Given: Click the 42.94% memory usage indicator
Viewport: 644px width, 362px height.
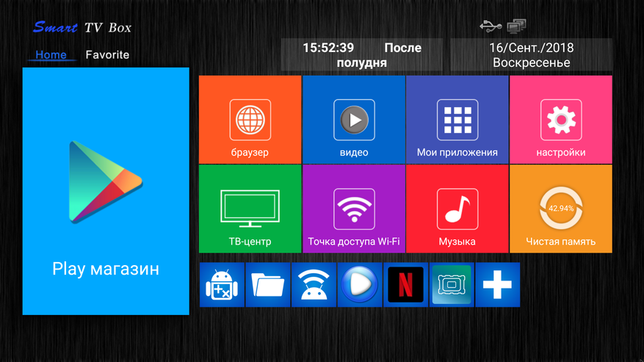Looking at the screenshot, I should [x=561, y=208].
